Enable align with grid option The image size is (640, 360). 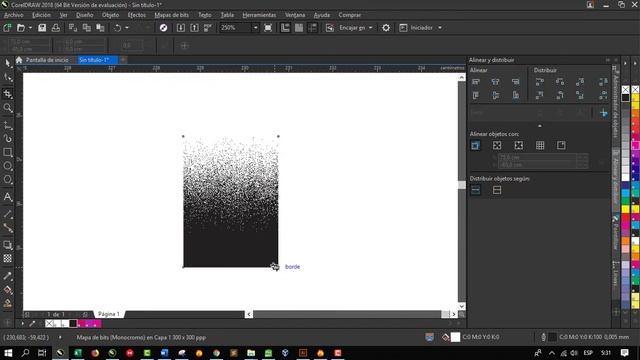coord(540,145)
